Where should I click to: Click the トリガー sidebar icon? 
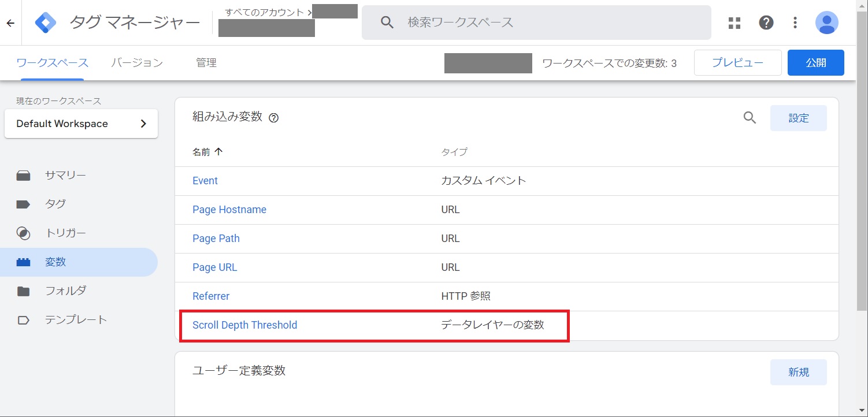pyautogui.click(x=23, y=233)
